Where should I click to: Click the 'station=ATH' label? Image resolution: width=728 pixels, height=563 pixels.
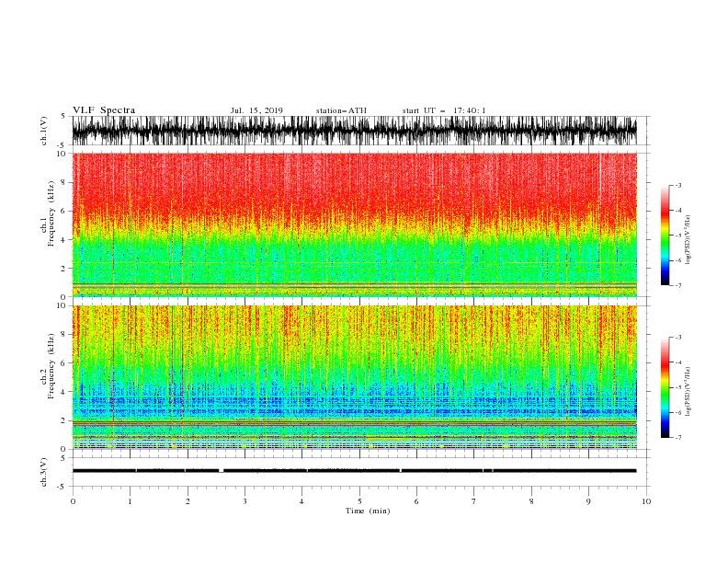tap(341, 110)
